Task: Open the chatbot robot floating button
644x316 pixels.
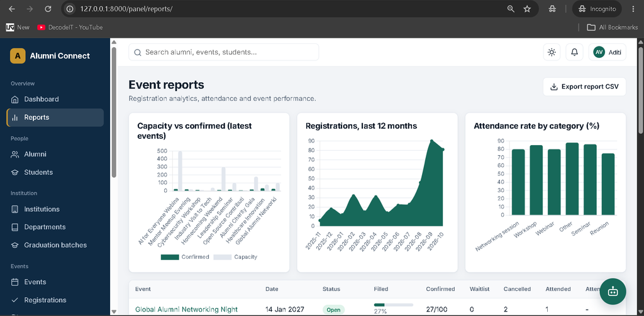Action: [x=613, y=291]
